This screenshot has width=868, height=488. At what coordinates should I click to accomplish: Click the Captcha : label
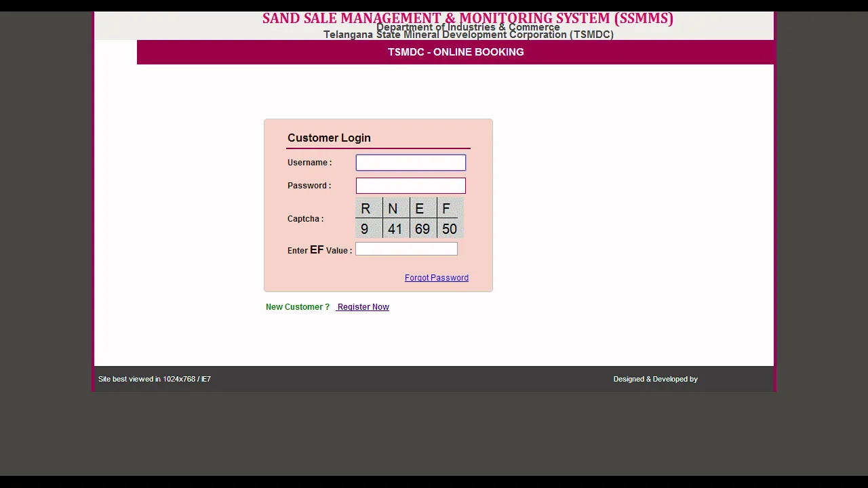point(306,219)
